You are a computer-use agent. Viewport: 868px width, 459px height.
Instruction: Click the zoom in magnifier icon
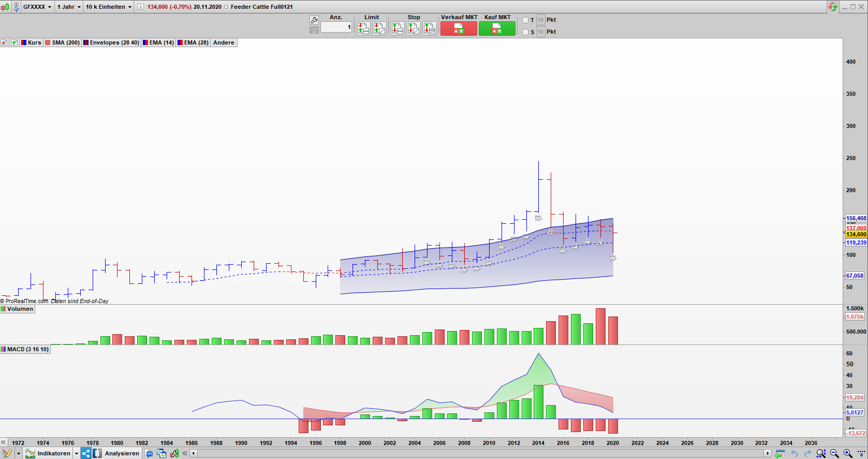(848, 453)
